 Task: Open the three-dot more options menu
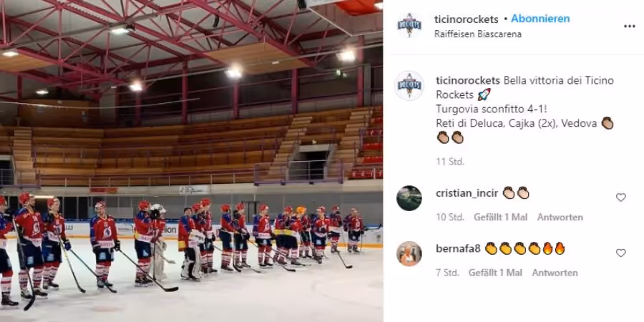629,26
